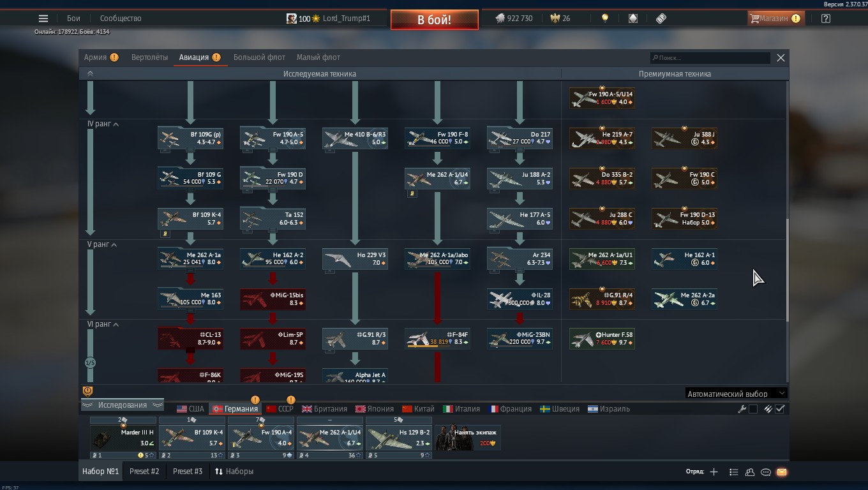
Task: Open Lord_Trump#1 player profile avatar
Action: click(291, 19)
